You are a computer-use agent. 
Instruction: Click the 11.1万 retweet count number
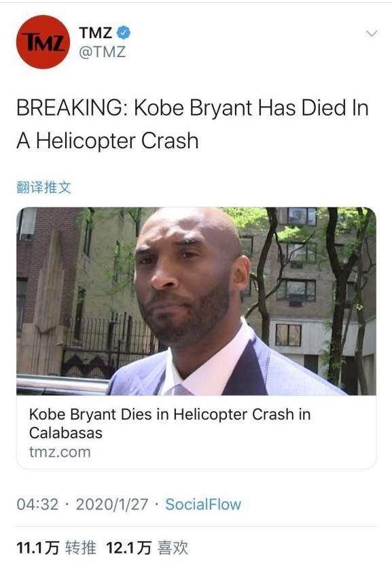(38, 548)
